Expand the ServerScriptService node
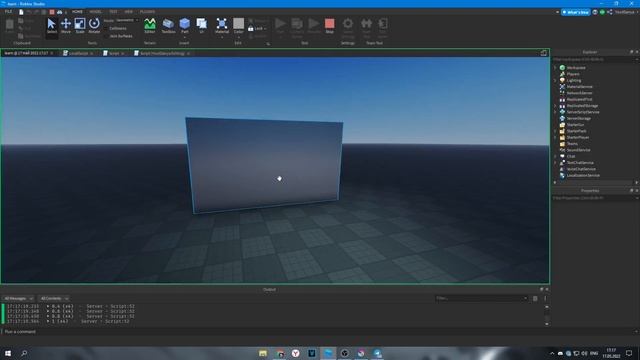The image size is (640, 360). [555, 112]
